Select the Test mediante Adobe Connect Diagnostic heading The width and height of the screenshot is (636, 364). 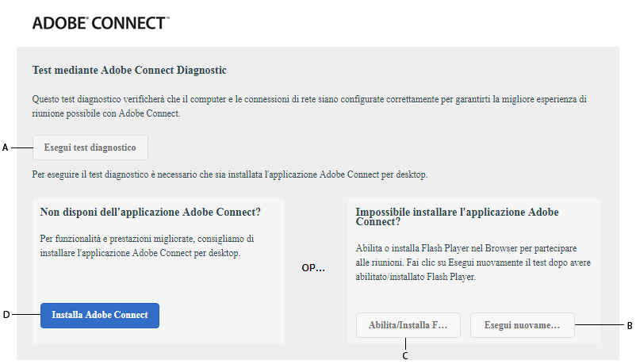click(x=129, y=71)
